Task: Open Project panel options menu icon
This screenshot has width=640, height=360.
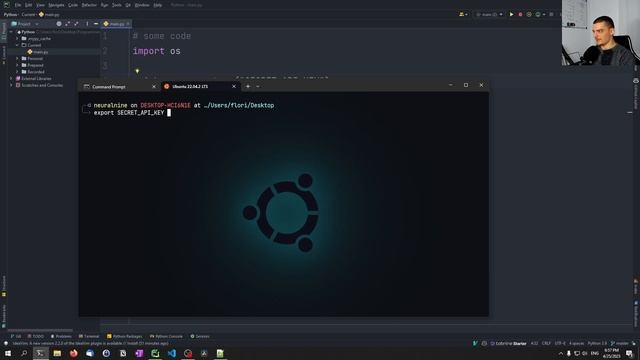Action: point(87,24)
